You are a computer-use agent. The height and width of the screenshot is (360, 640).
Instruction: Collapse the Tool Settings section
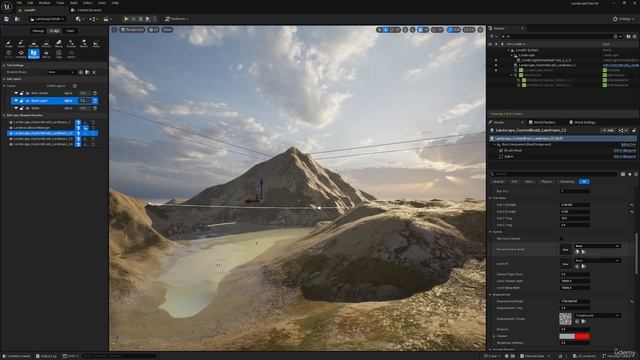pos(4,65)
